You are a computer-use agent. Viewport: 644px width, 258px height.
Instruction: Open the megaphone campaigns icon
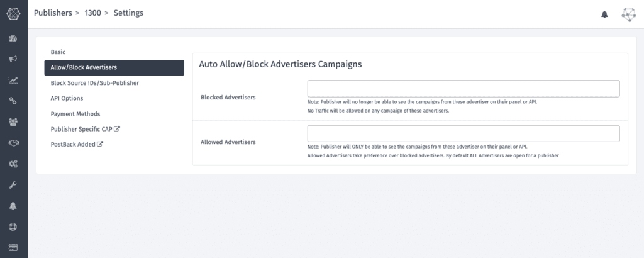(13, 59)
